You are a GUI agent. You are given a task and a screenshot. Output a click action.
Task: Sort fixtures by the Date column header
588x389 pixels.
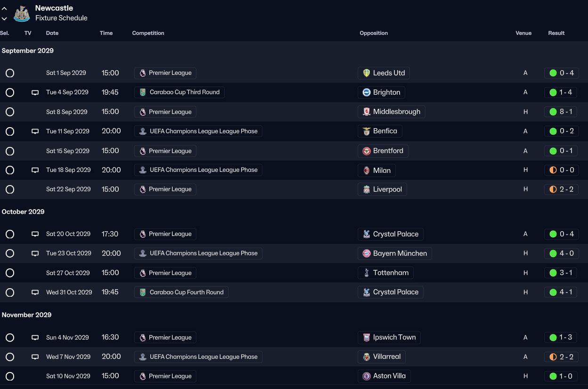coord(52,33)
